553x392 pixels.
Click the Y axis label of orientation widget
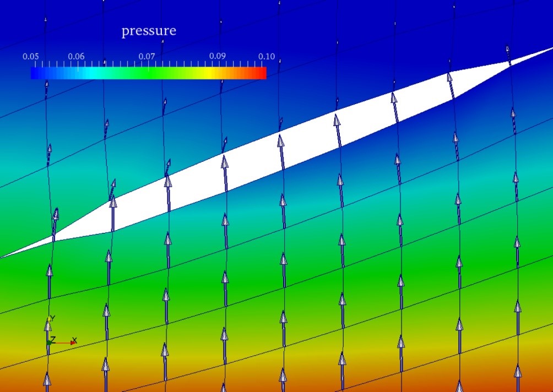coord(53,318)
